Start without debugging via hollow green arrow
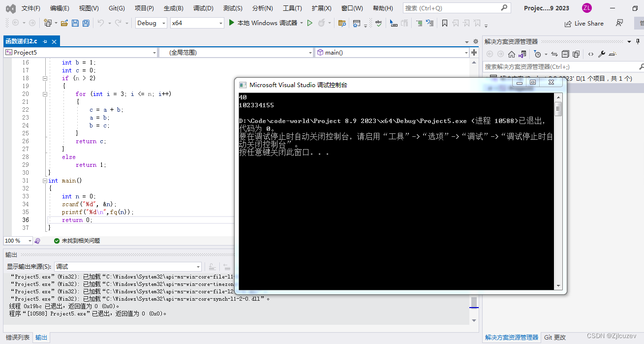This screenshot has height=344, width=644. pos(310,23)
